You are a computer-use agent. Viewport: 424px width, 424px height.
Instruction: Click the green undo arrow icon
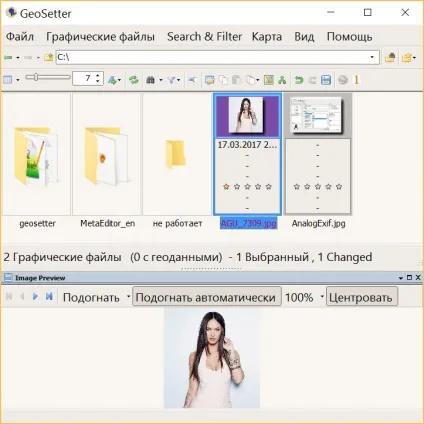coord(299,80)
